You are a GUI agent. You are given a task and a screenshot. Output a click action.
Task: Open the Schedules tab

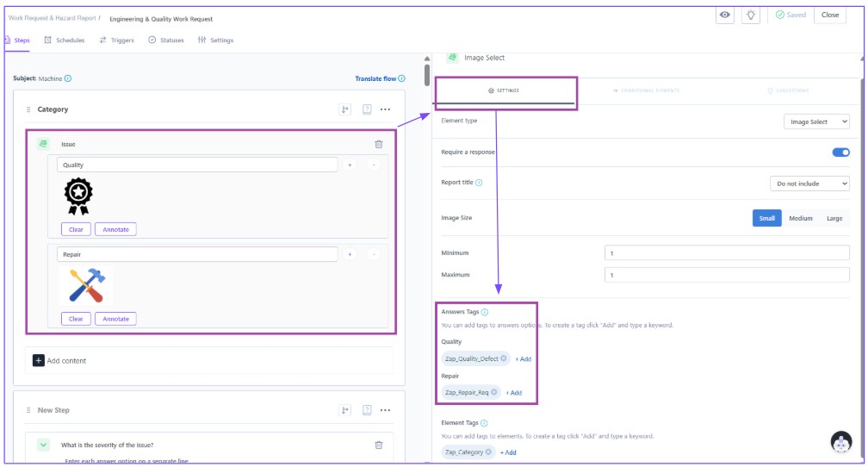pos(65,40)
